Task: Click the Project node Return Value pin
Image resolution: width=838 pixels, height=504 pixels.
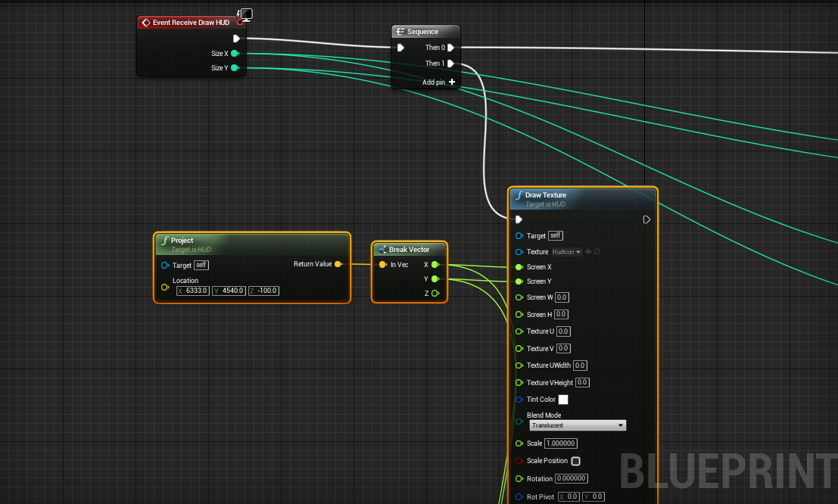Action: tap(338, 264)
